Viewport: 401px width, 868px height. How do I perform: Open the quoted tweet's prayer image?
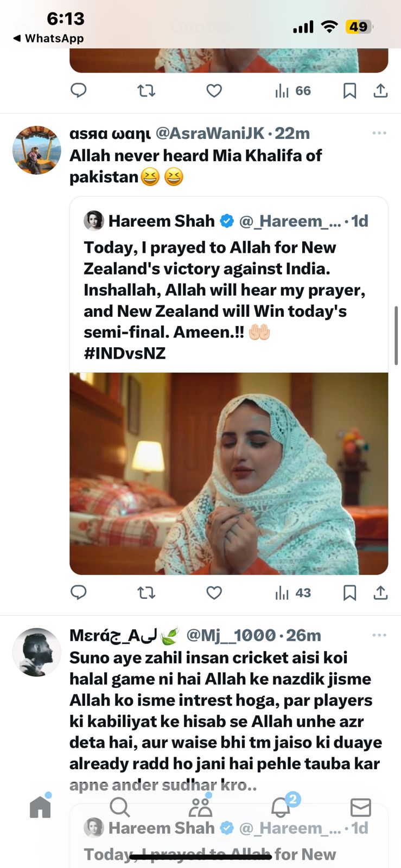[228, 473]
